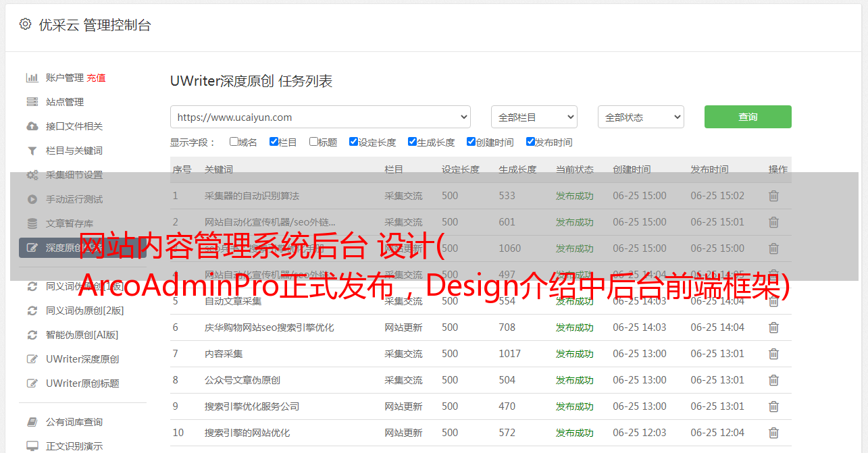Screen dimensions: 868x453
Task: Delete row 6 using the trash icon
Action: tap(773, 327)
